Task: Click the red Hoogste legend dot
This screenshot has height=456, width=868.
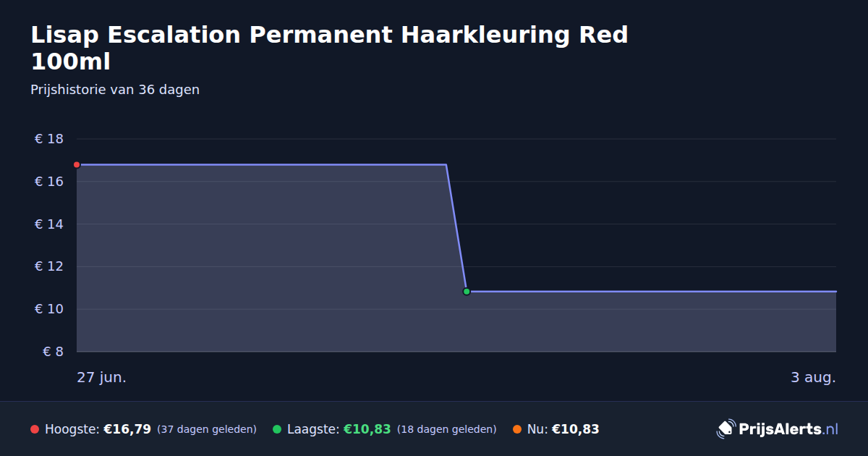Action: (x=35, y=429)
